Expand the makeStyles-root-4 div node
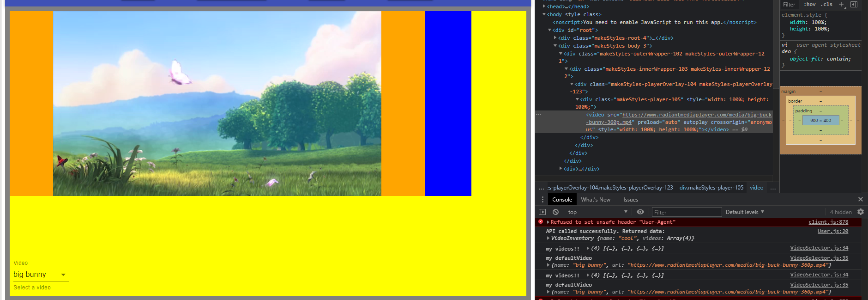Image resolution: width=868 pixels, height=300 pixels. point(555,38)
